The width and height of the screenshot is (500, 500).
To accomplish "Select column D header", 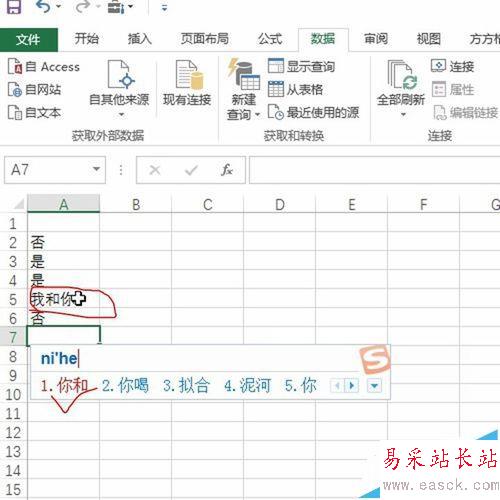I will pyautogui.click(x=280, y=204).
